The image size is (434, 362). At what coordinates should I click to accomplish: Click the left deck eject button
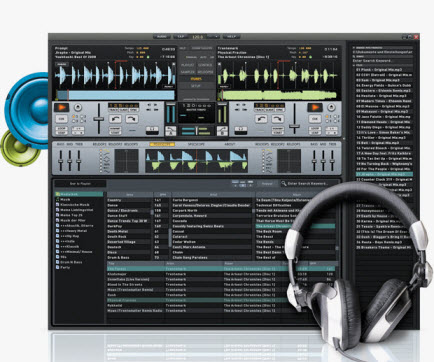point(78,107)
